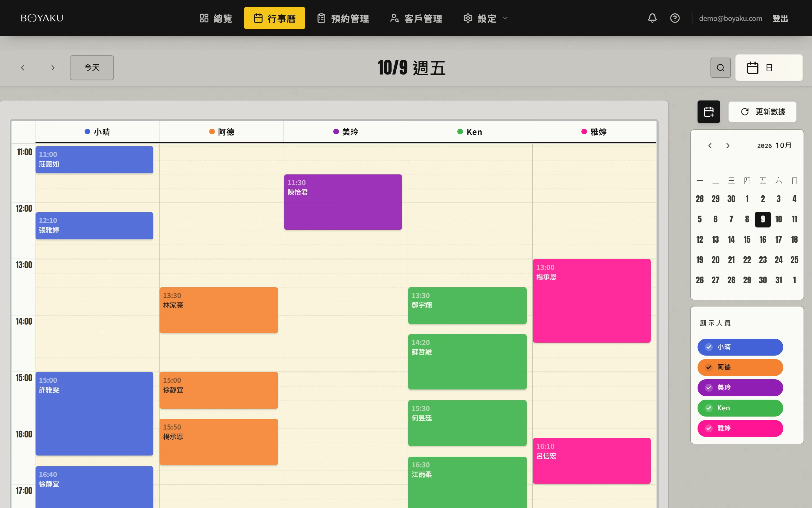Open the 日 view selector dropdown

click(x=769, y=68)
